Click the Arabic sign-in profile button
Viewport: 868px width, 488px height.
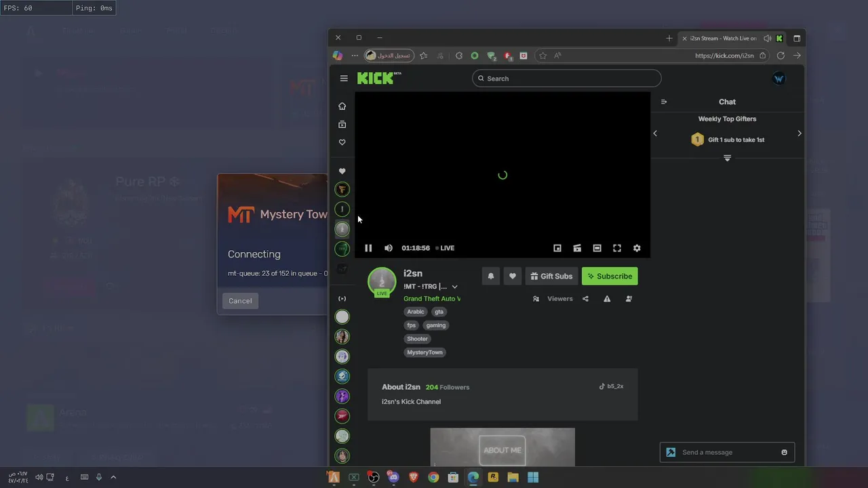[x=389, y=56]
